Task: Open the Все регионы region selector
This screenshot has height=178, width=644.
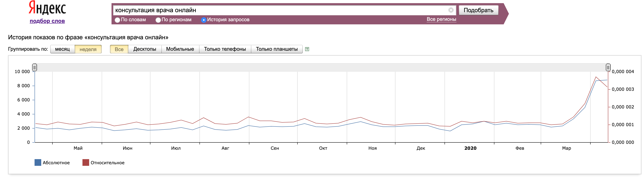Action: [x=441, y=19]
